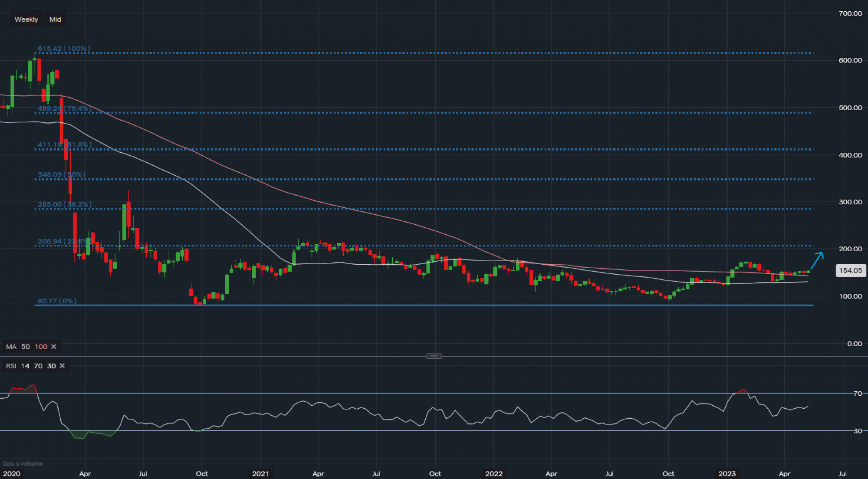Remove the RSI indicator with its X icon
The image size is (868, 479).
pos(62,366)
